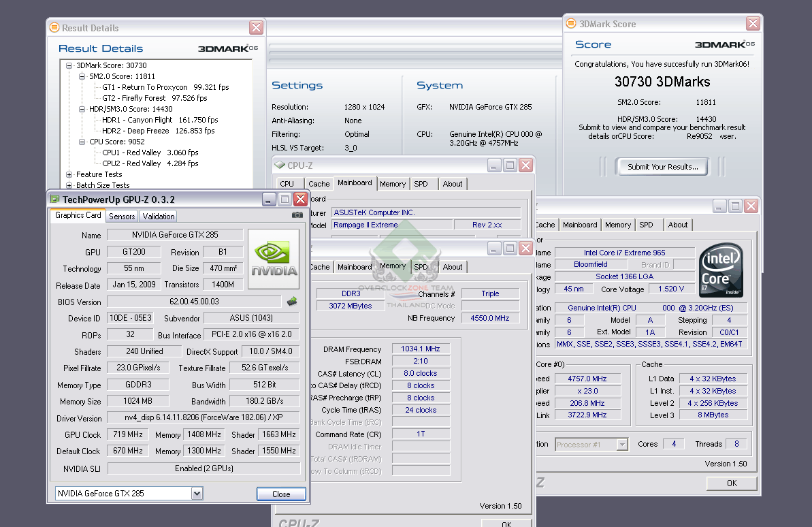
Task: Click the Core Speed 4757.0 MHz value
Action: [x=587, y=379]
